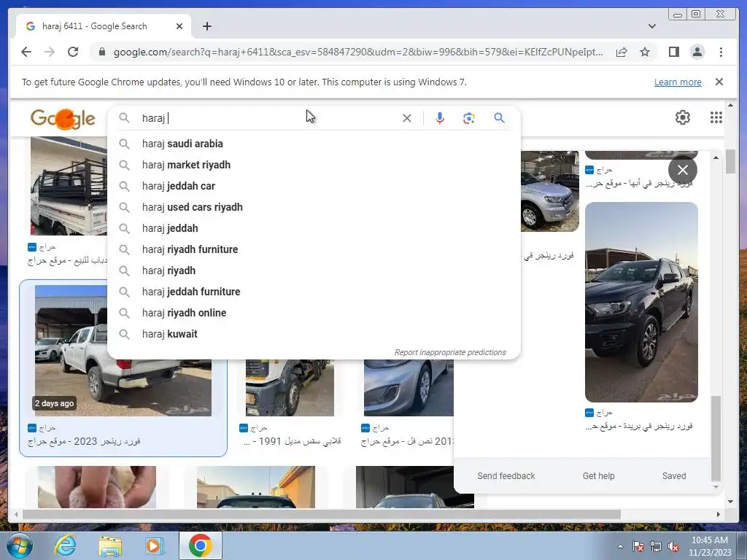Open Chrome side panel
The height and width of the screenshot is (560, 747).
(673, 52)
